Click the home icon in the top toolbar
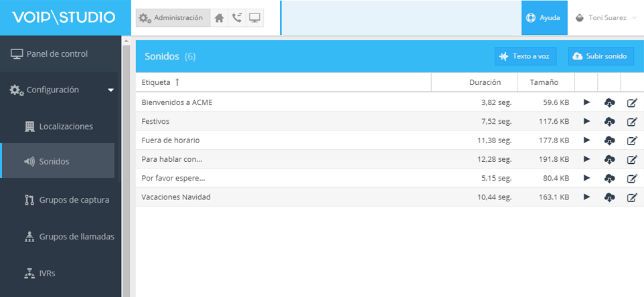 (x=219, y=18)
